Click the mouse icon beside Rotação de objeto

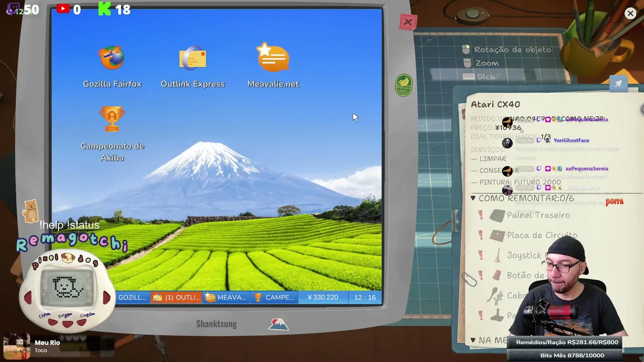click(x=466, y=49)
